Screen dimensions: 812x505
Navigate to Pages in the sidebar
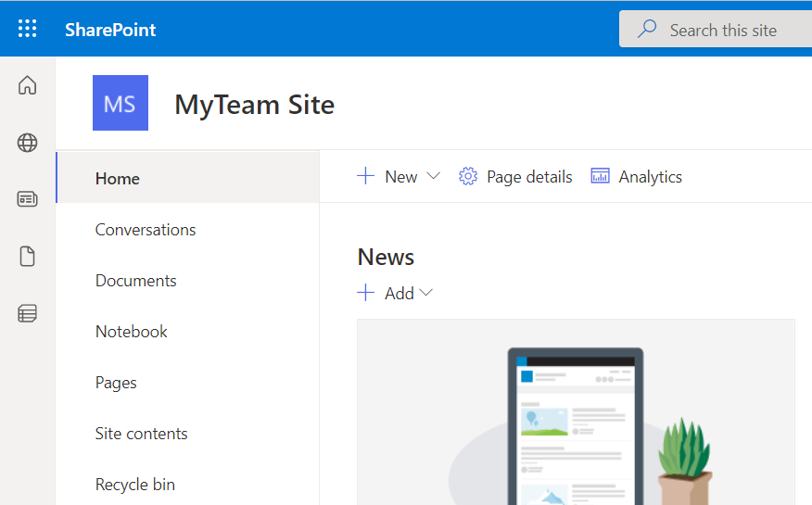(x=116, y=383)
